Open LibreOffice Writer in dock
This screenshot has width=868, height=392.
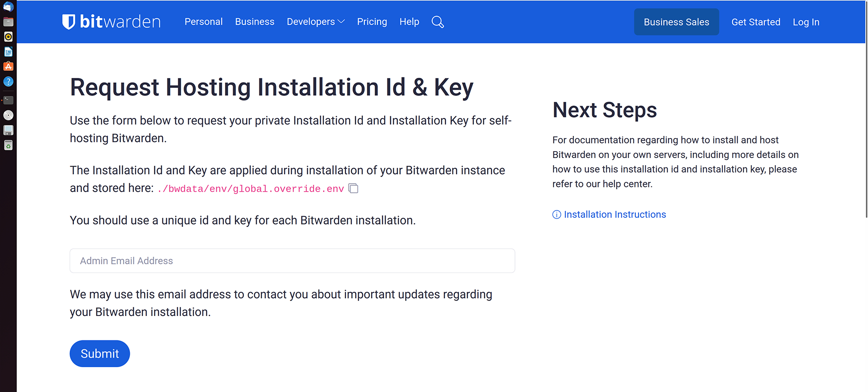pos(8,52)
